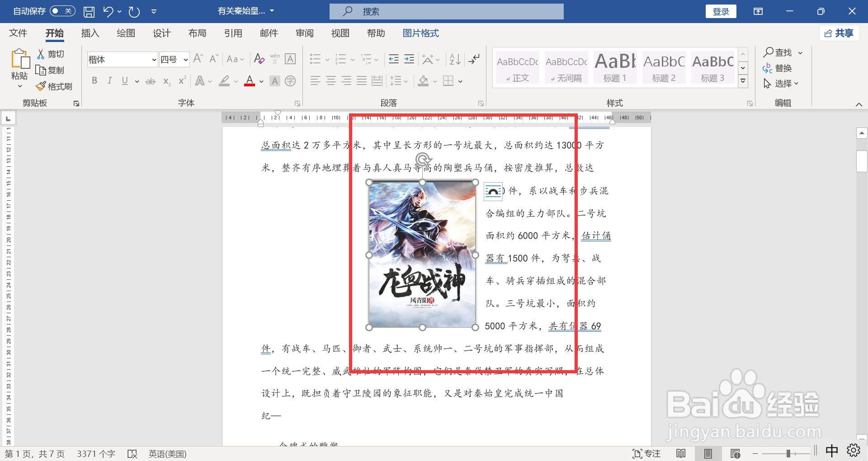
Task: Apply the red font color
Action: pos(250,81)
